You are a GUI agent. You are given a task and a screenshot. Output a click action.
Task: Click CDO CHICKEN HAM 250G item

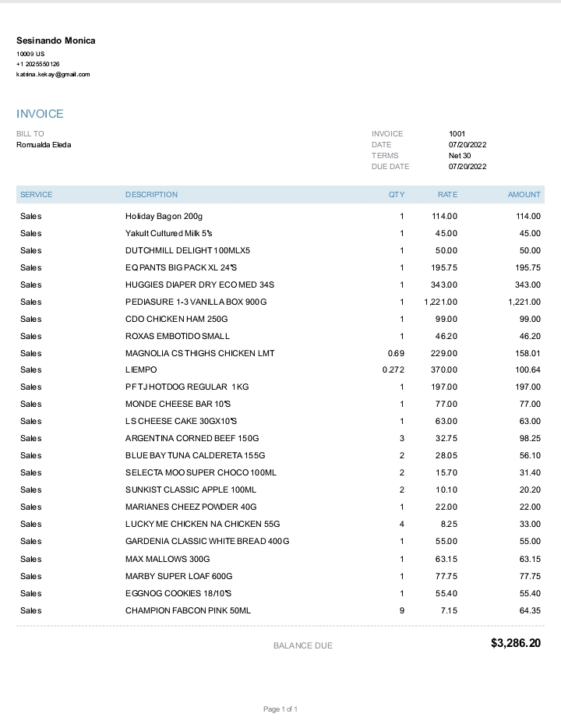(176, 320)
